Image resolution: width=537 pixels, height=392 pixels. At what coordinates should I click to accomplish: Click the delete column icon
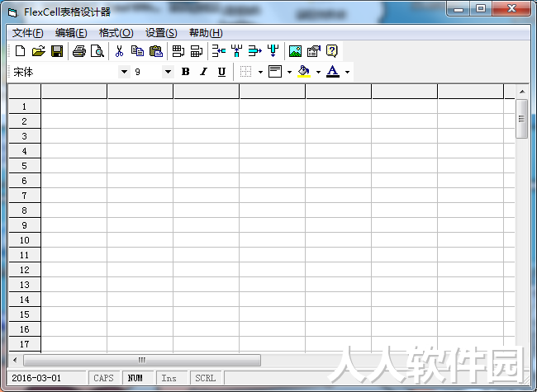(273, 51)
